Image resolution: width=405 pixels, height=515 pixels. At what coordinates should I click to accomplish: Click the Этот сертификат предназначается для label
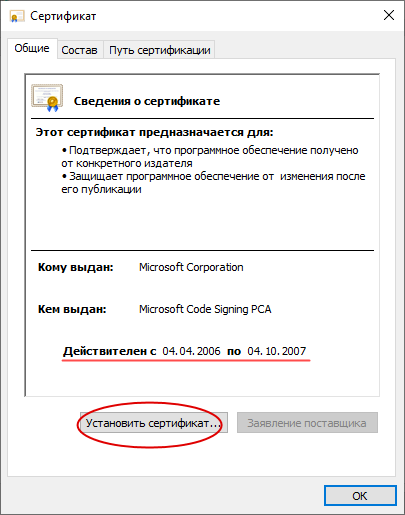coord(154,132)
